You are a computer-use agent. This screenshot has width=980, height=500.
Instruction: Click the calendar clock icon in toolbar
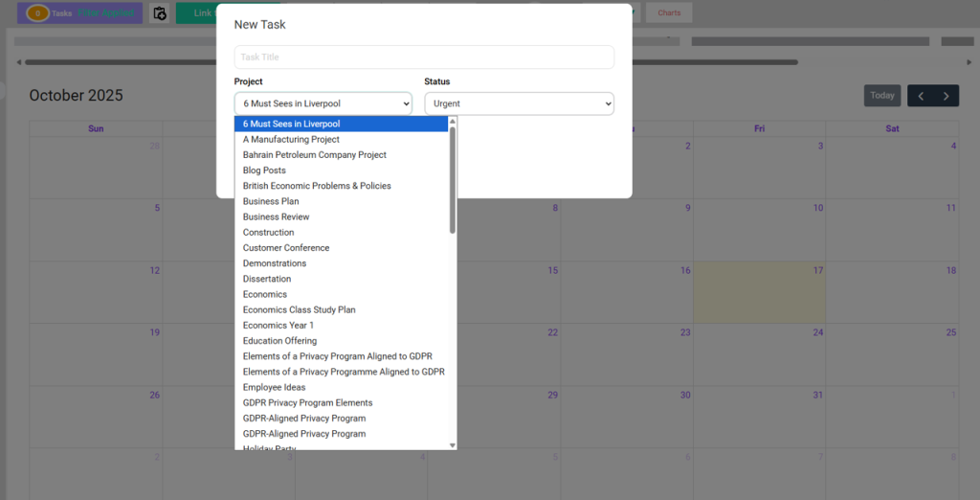(x=160, y=13)
